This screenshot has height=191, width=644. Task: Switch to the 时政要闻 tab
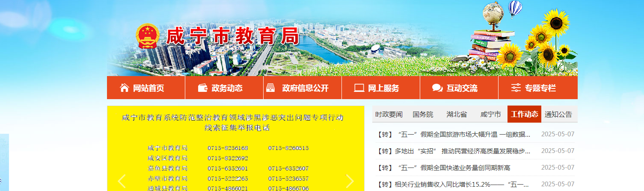(x=389, y=115)
